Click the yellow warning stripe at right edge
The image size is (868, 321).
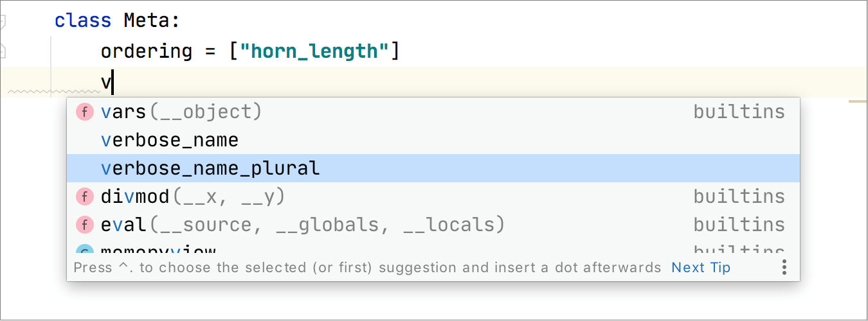pyautogui.click(x=858, y=101)
